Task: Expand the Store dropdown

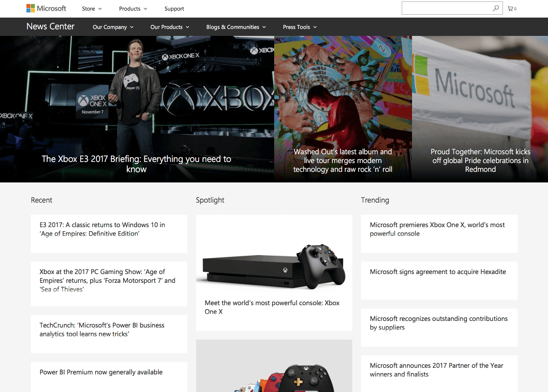Action: tap(92, 9)
